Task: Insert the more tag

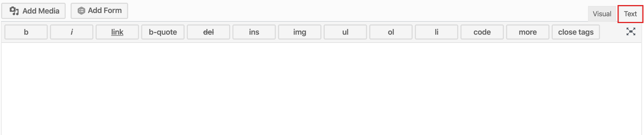Action: click(x=527, y=32)
